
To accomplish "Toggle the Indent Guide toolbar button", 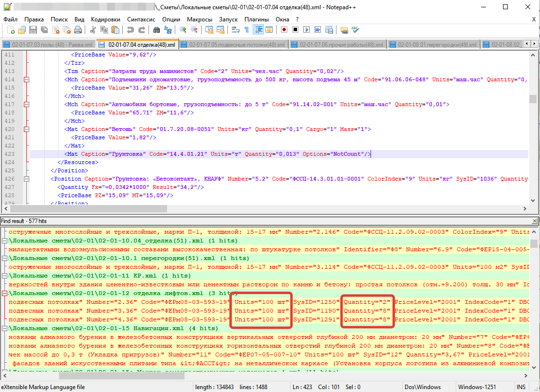I will pyautogui.click(x=258, y=30).
